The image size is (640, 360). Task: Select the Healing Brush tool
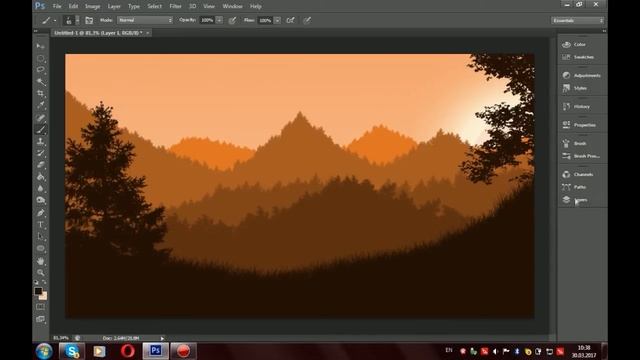point(40,118)
